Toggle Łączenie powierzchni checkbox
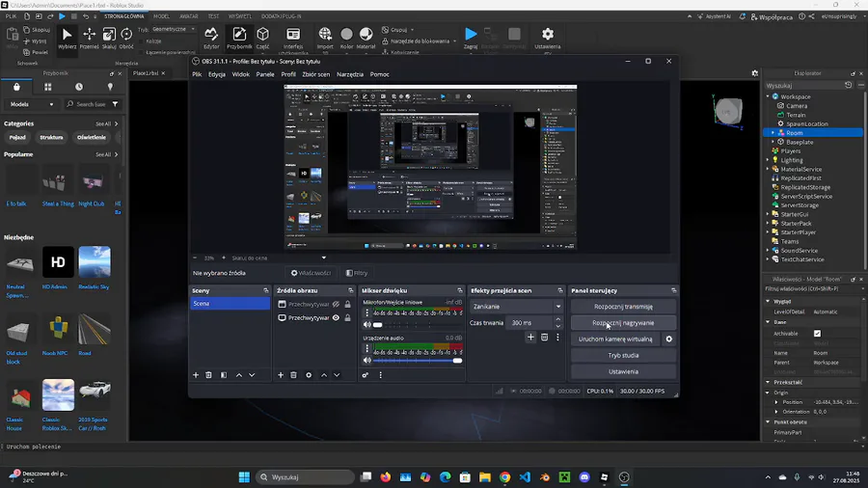The width and height of the screenshot is (868, 488). click(x=143, y=53)
